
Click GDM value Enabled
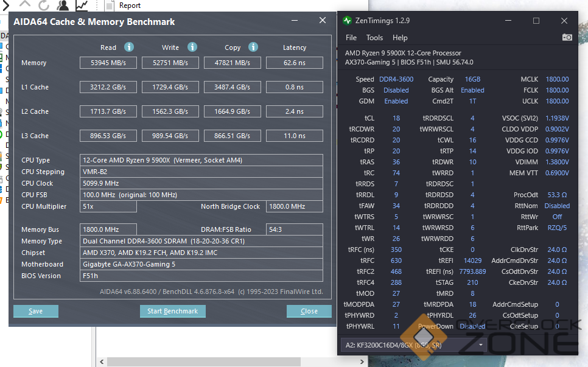click(x=396, y=101)
